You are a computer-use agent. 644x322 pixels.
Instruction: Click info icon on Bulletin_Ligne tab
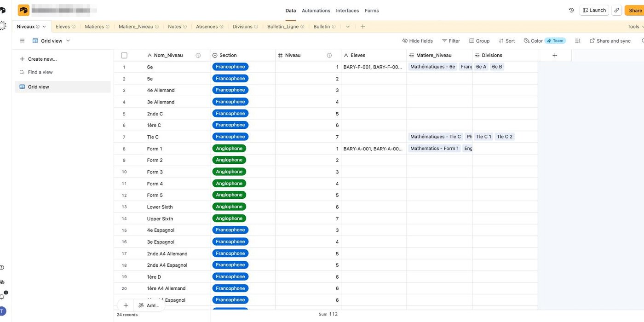click(x=302, y=27)
